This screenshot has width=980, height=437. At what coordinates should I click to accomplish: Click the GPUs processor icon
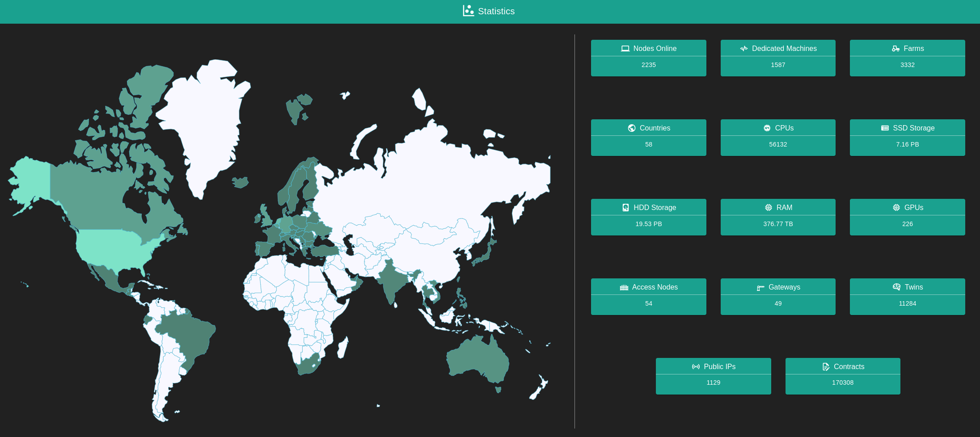tap(896, 208)
